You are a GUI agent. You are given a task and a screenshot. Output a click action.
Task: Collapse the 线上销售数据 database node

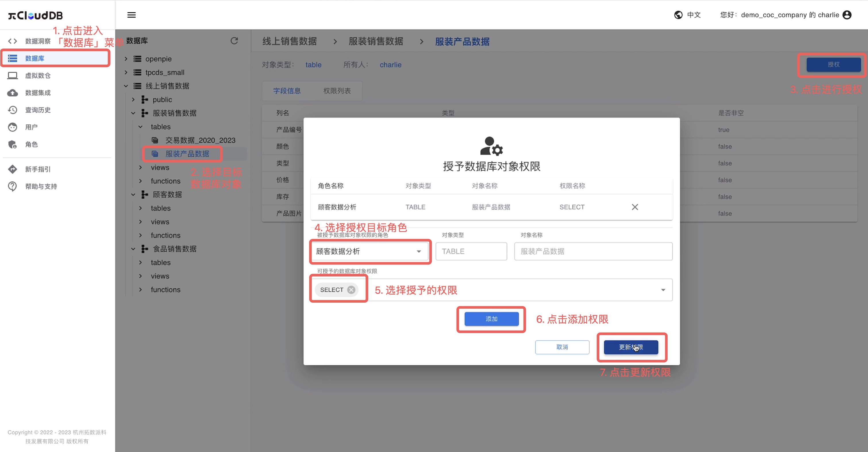click(126, 86)
